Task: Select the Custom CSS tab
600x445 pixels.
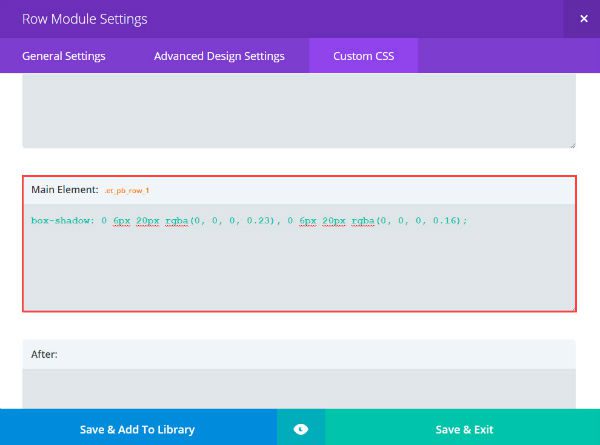Action: [x=363, y=56]
